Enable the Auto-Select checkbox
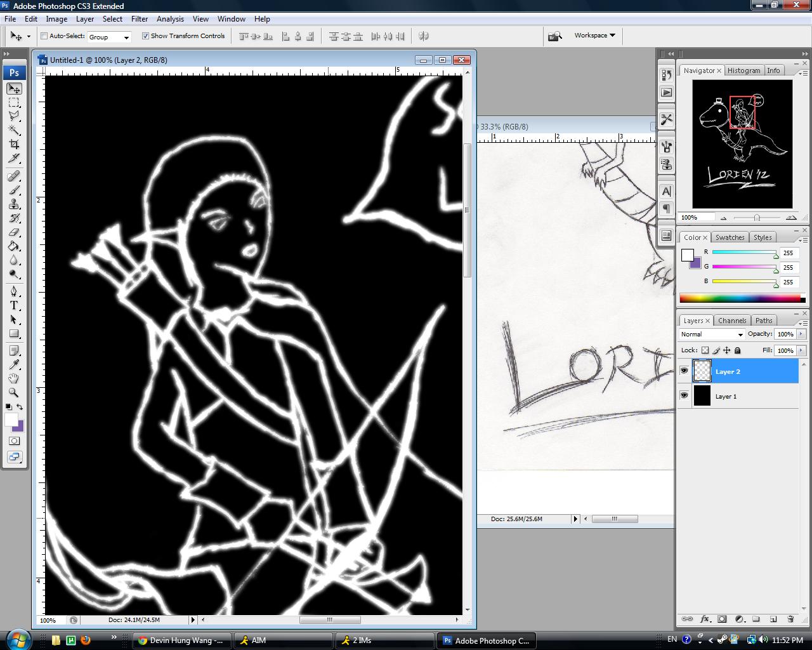This screenshot has width=812, height=650. pyautogui.click(x=44, y=36)
